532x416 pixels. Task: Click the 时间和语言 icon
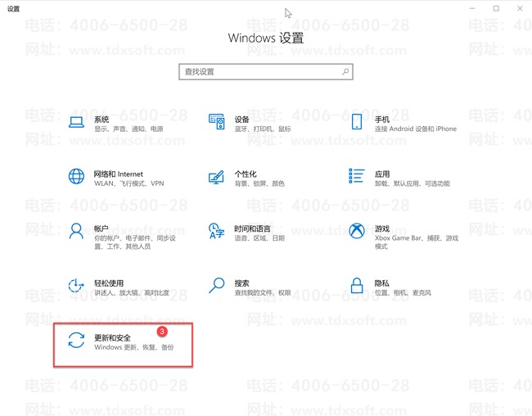pos(217,232)
